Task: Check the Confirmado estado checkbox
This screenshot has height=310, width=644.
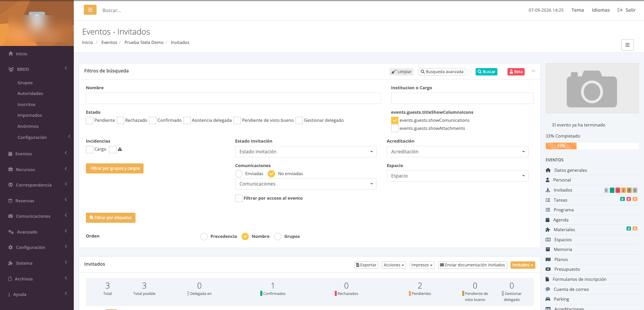Action: point(153,120)
